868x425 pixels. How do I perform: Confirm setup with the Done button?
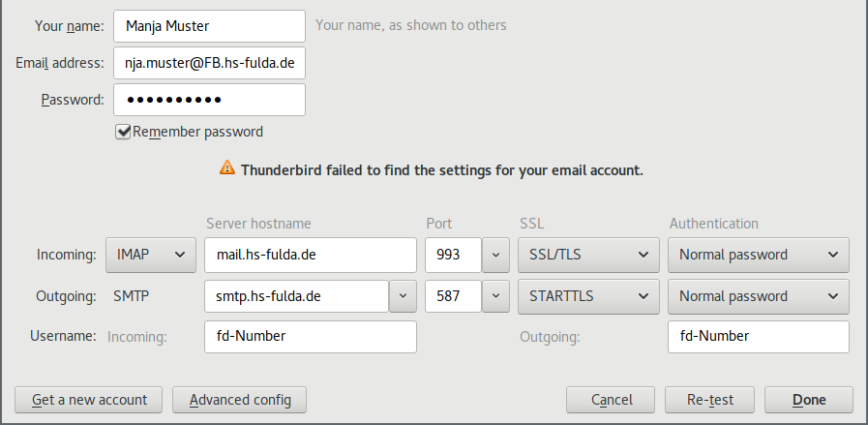pos(808,399)
